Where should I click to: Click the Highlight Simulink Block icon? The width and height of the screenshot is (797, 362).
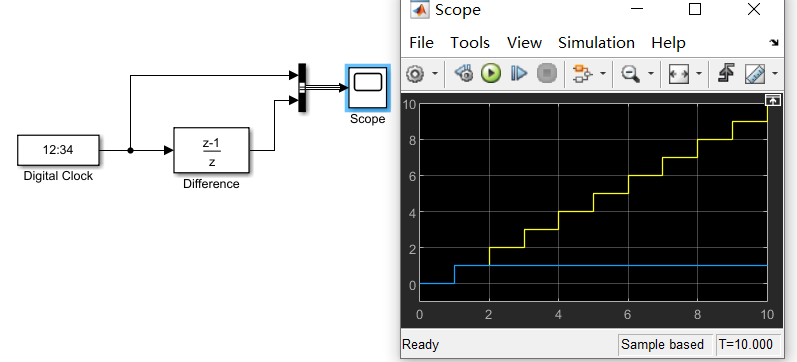coord(583,74)
